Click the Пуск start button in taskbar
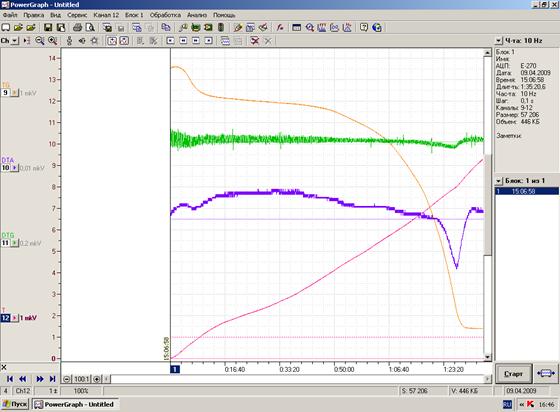 [15, 404]
